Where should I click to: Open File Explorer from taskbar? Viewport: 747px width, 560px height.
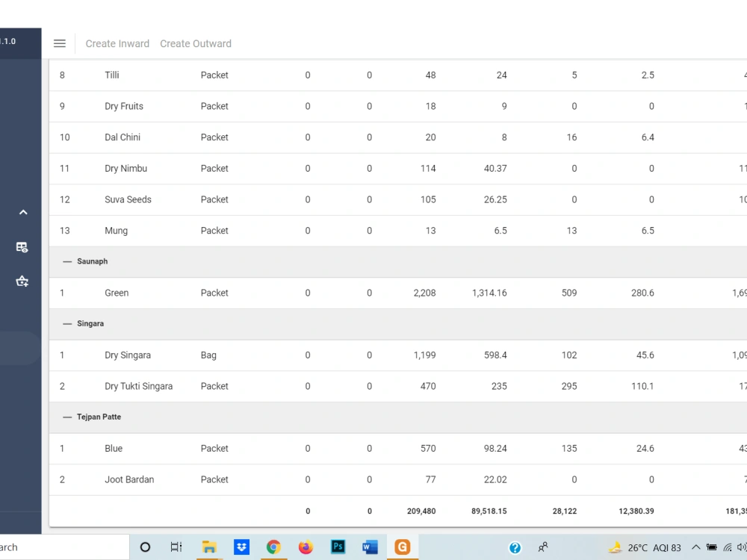click(x=209, y=547)
